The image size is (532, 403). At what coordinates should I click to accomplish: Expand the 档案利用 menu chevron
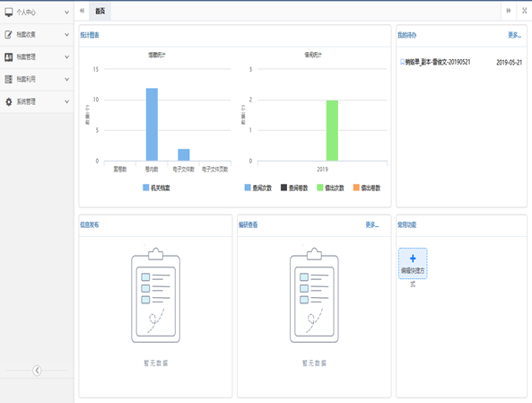pyautogui.click(x=67, y=80)
